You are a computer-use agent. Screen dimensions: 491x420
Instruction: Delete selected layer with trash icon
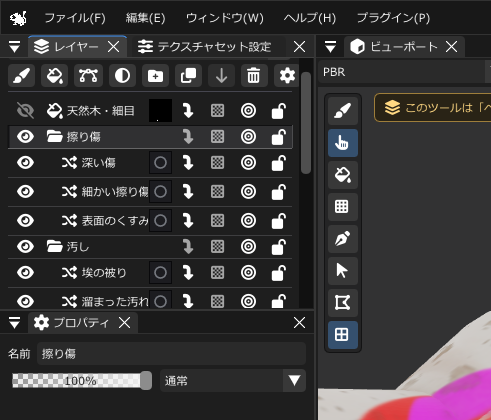click(x=254, y=76)
